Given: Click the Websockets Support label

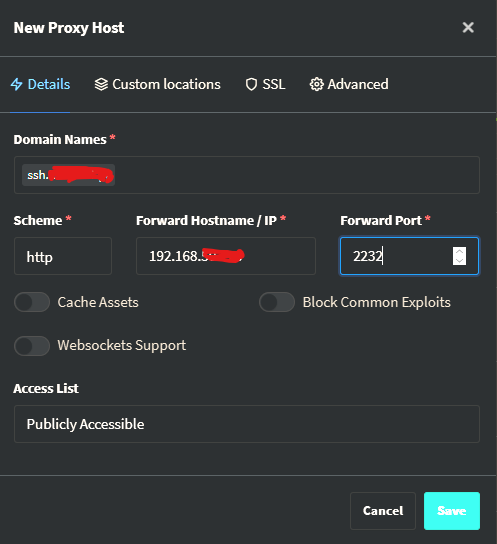Looking at the screenshot, I should coord(122,346).
